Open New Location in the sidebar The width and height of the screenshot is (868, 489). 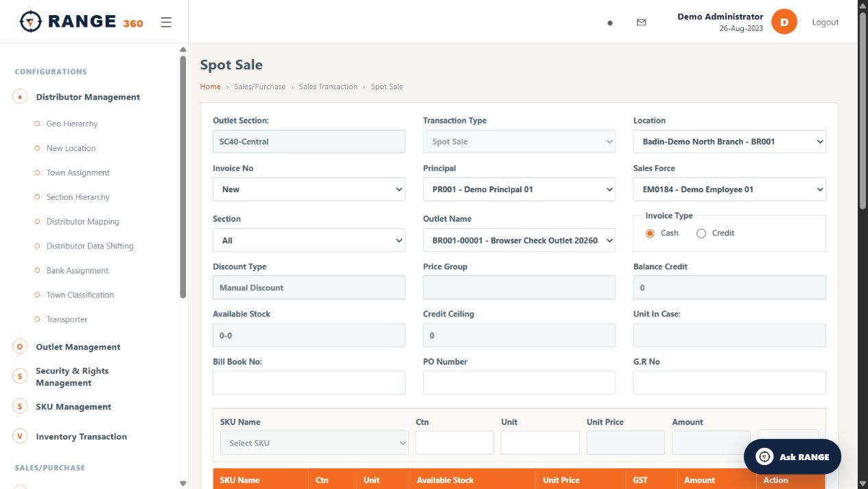click(x=71, y=148)
